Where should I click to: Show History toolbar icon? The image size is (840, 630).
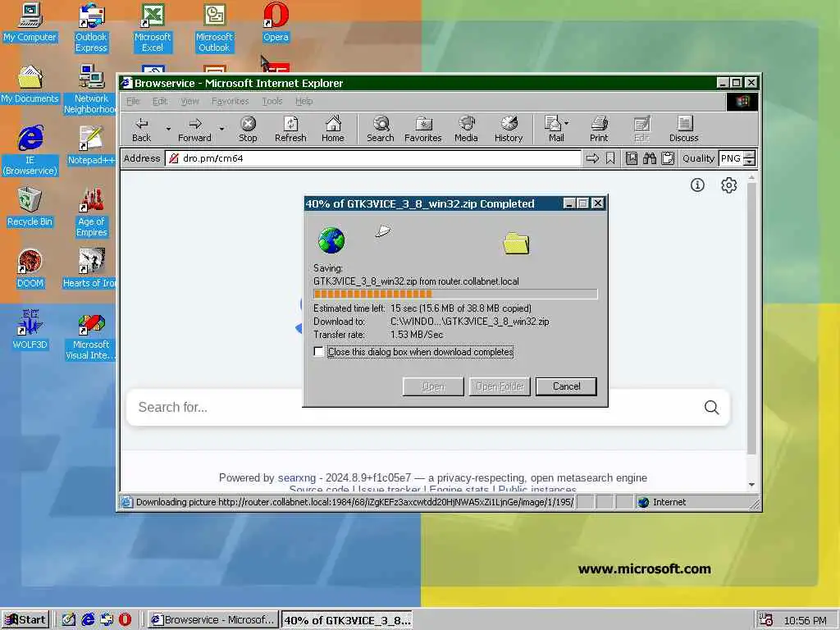pyautogui.click(x=509, y=129)
